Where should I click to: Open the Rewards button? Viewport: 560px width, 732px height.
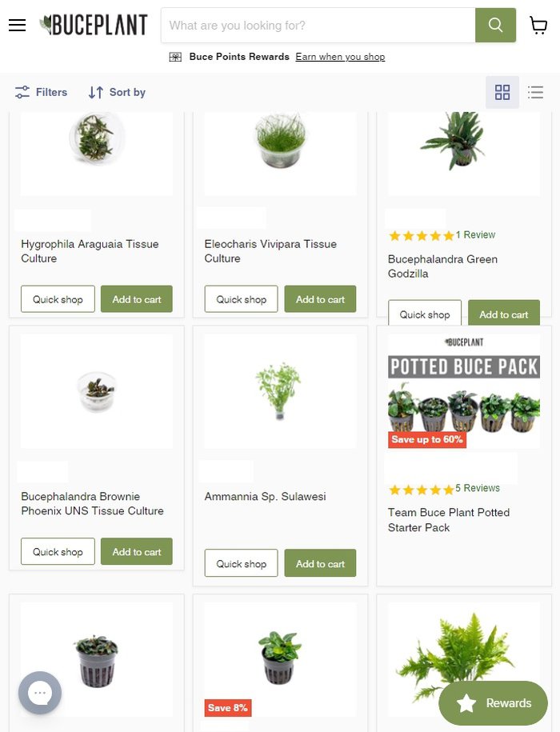point(494,703)
